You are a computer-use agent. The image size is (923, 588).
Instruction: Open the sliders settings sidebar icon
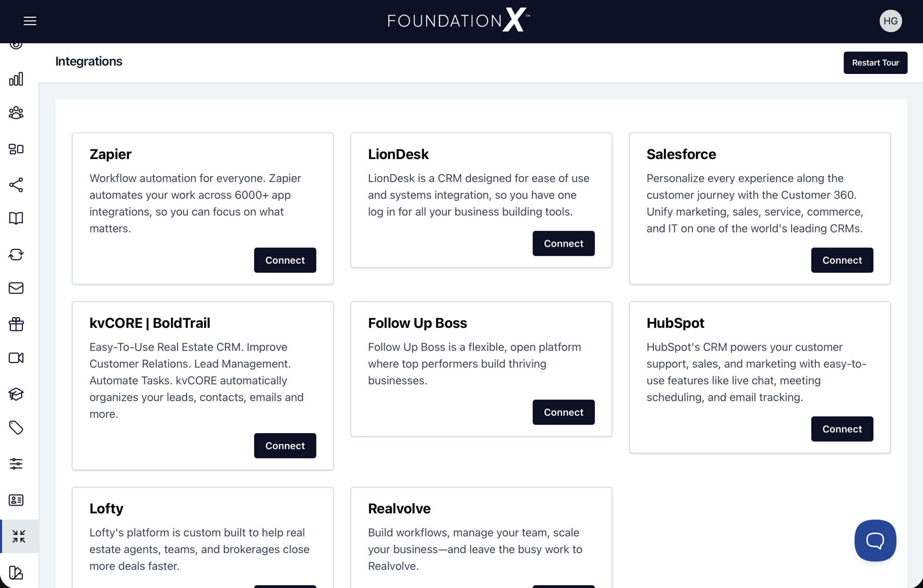pos(16,464)
